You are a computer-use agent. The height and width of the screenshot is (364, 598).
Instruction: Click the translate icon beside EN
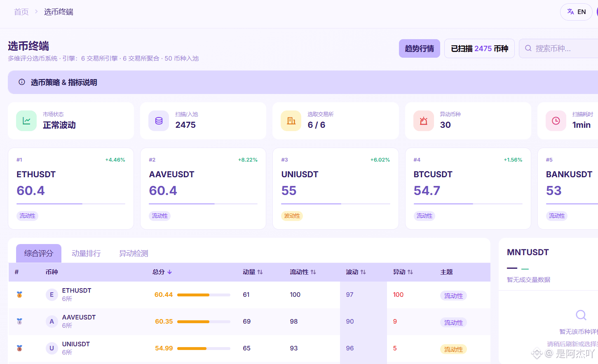point(570,12)
